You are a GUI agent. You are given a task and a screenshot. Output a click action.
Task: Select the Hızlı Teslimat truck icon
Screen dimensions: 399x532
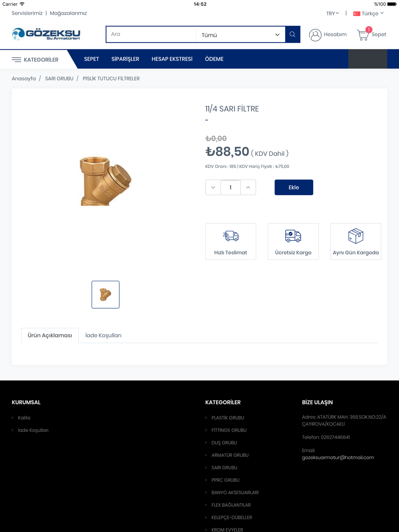point(231,236)
